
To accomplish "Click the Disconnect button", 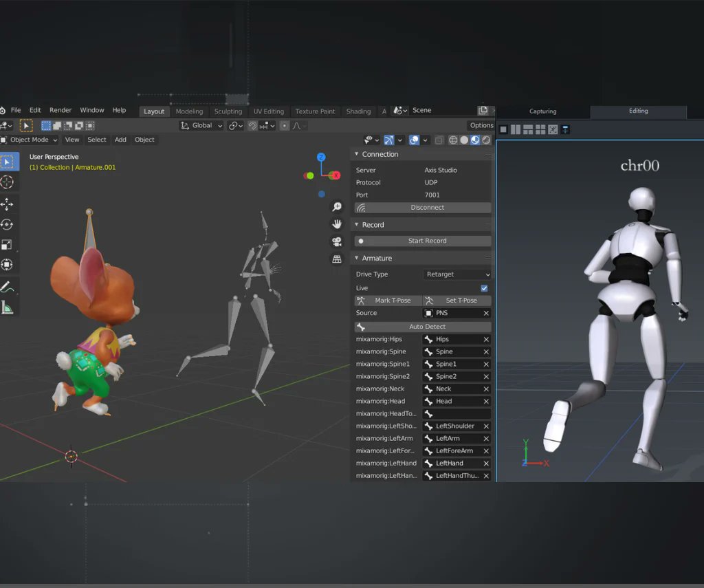I will pyautogui.click(x=423, y=208).
